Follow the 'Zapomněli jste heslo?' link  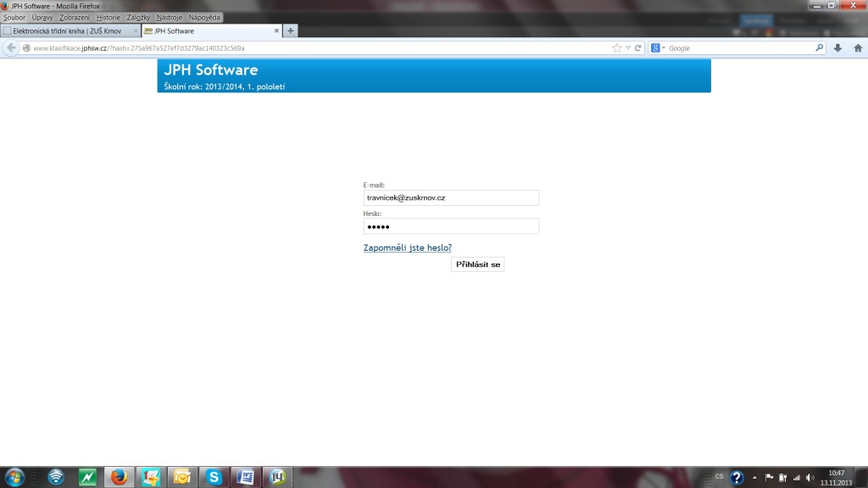click(408, 248)
